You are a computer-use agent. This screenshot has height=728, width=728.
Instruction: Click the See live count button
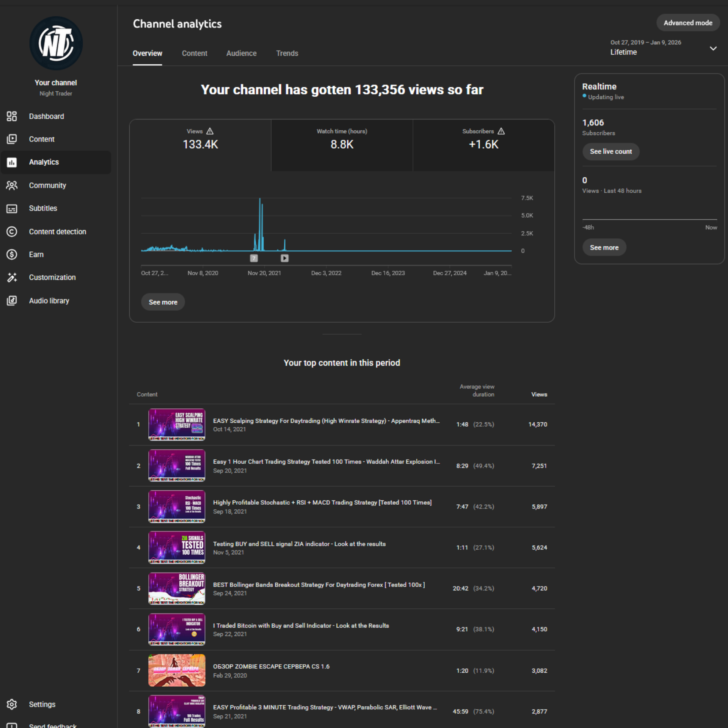(610, 152)
